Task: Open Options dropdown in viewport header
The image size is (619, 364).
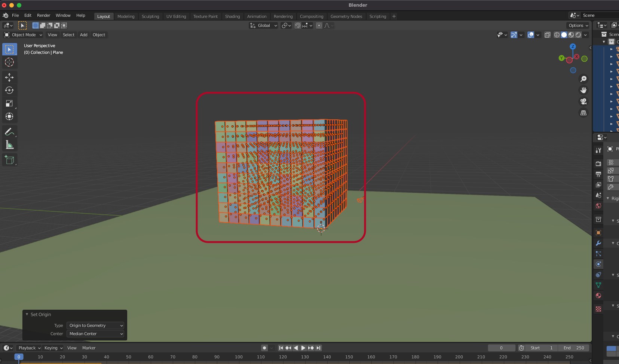Action: (578, 25)
